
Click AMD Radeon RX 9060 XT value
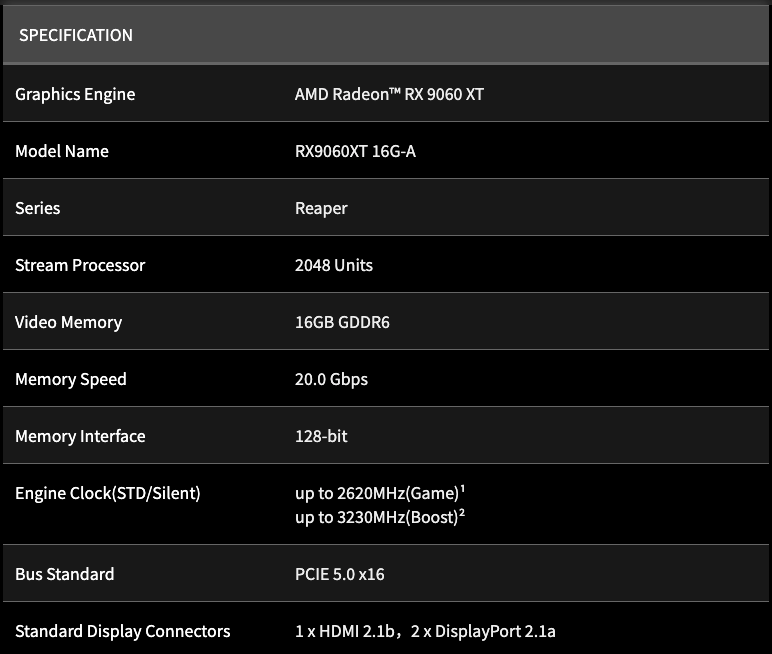[389, 94]
